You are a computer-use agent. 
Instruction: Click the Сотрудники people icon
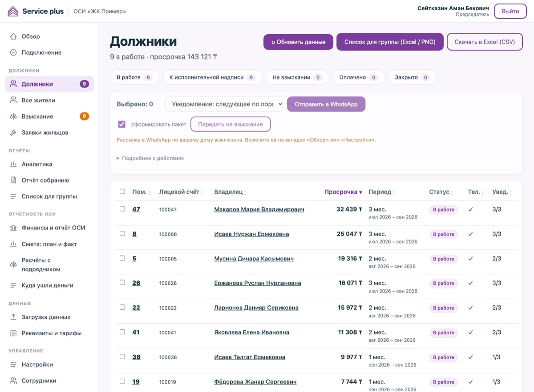pyautogui.click(x=13, y=381)
